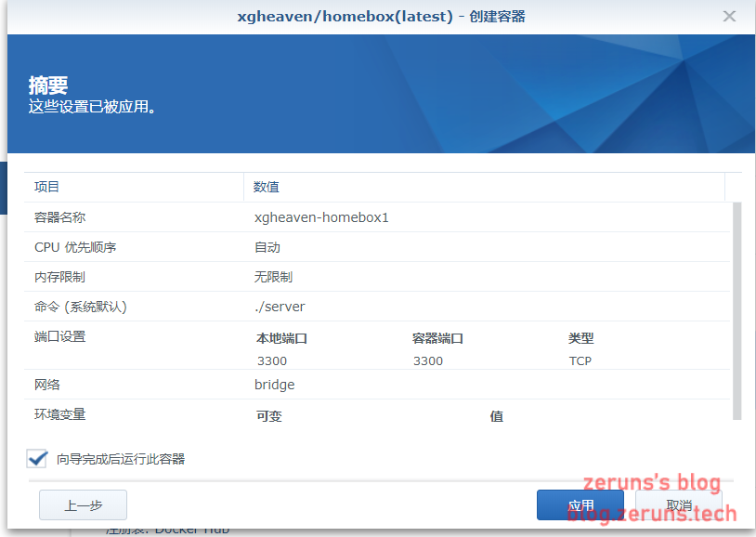Click the summary list vertical scrollbar
Image resolution: width=756 pixels, height=537 pixels.
pyautogui.click(x=736, y=311)
